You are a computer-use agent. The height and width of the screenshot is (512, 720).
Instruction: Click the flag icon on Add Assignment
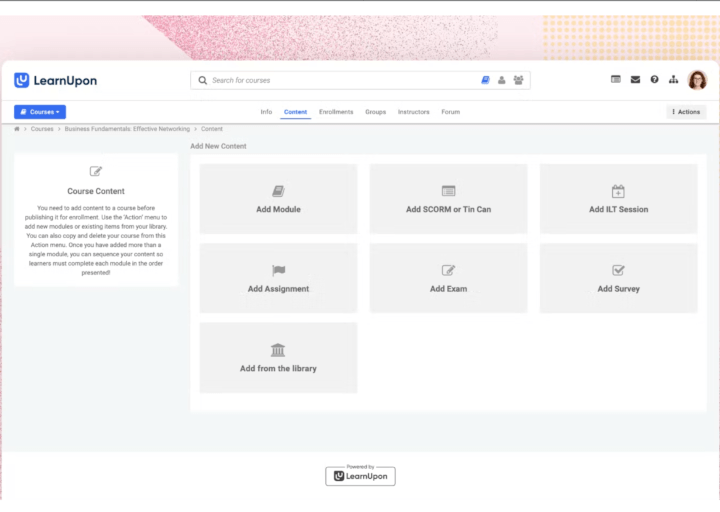pos(278,270)
